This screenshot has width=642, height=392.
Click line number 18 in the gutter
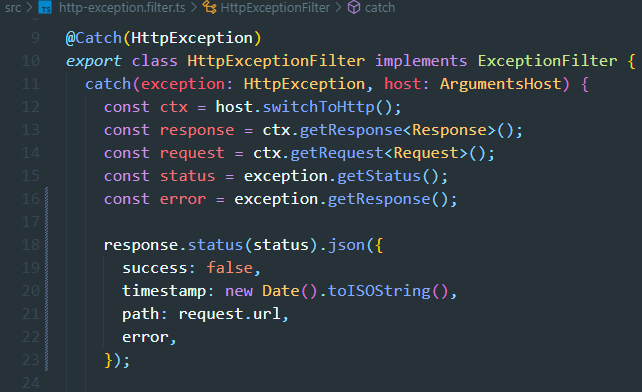pyautogui.click(x=31, y=245)
